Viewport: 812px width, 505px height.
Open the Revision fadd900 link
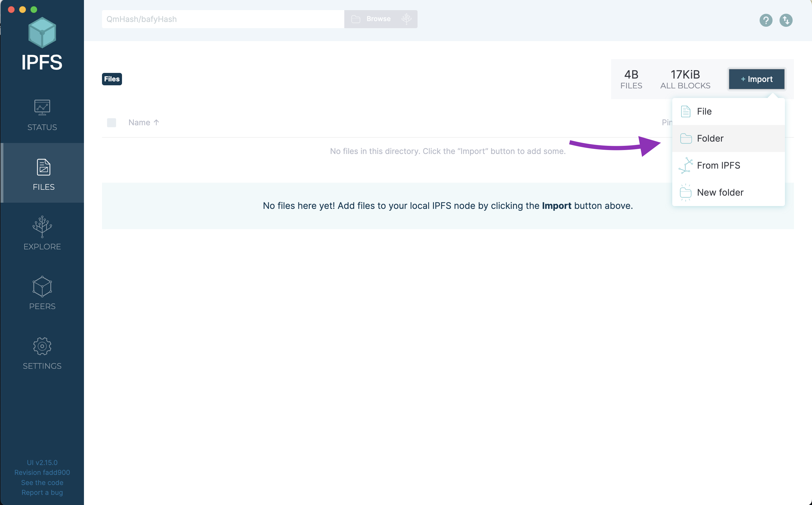pyautogui.click(x=42, y=473)
